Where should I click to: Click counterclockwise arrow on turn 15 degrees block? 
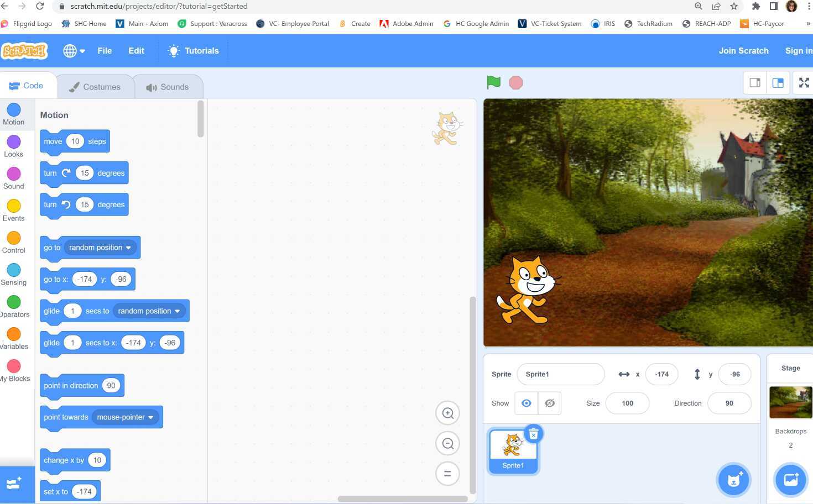pos(66,204)
